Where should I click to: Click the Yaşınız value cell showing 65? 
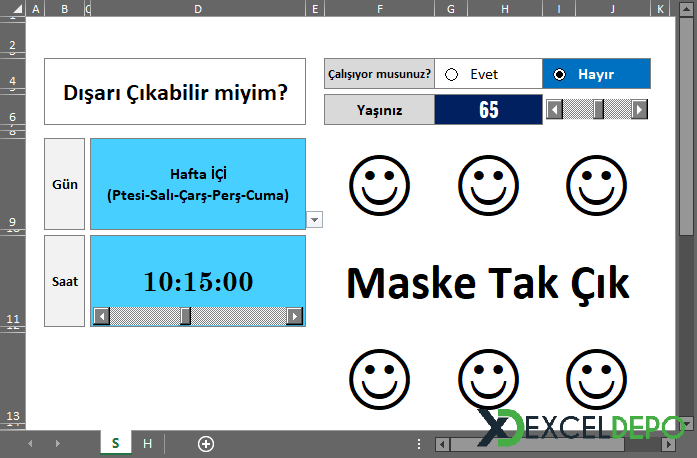click(488, 110)
